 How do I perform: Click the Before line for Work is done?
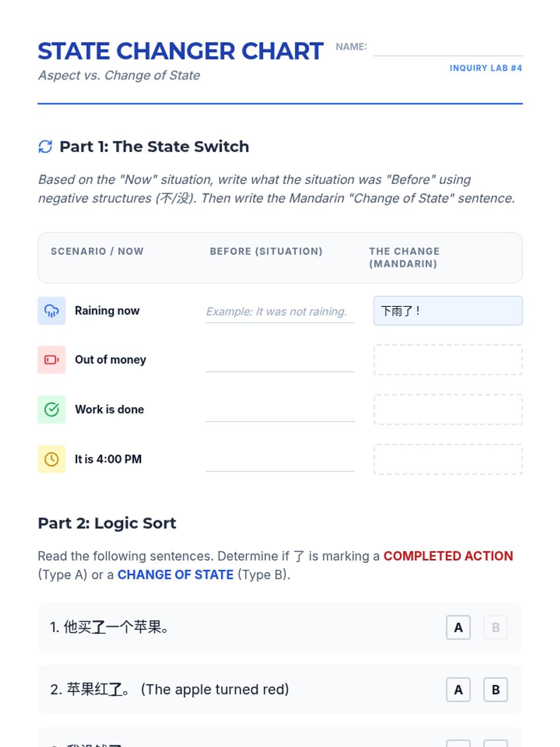(280, 410)
